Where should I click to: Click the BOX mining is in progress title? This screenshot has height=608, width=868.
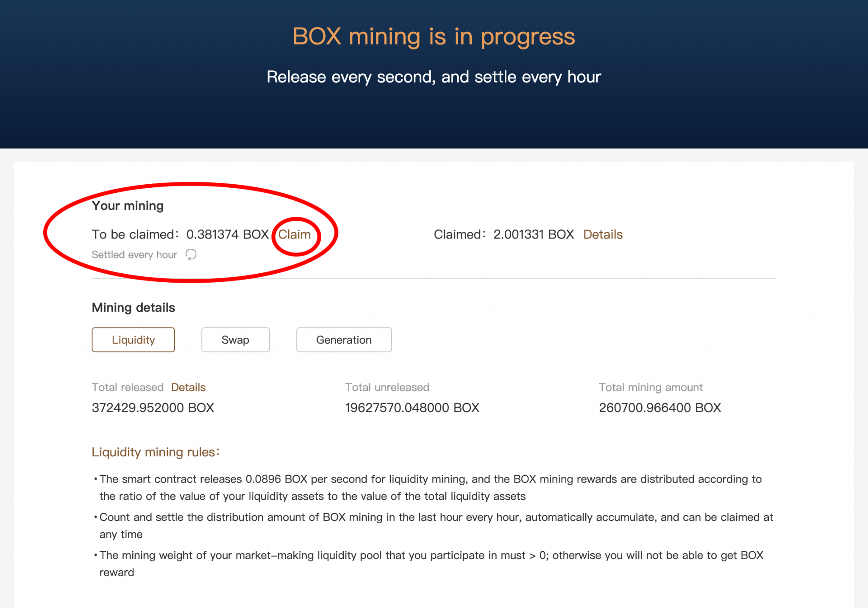[434, 36]
